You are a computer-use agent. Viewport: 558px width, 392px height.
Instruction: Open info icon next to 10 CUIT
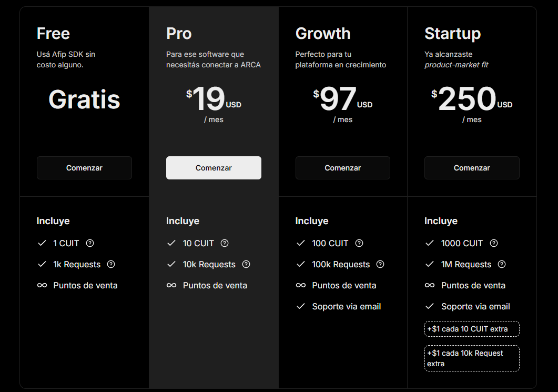tap(225, 243)
